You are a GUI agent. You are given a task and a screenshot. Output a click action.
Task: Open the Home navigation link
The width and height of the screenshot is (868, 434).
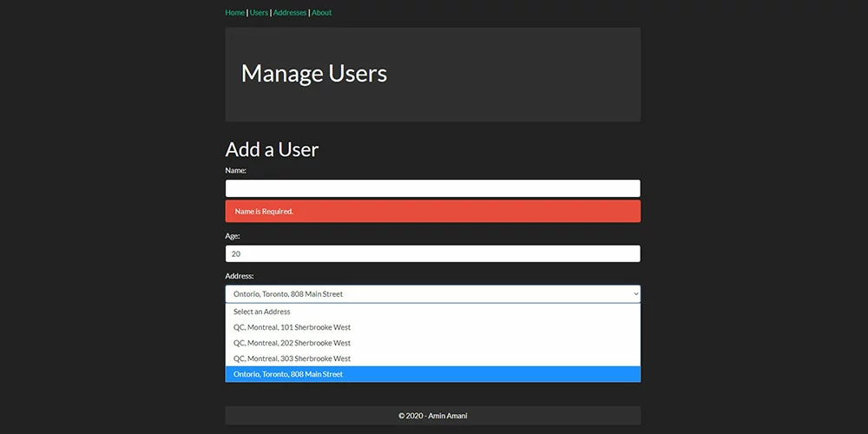click(234, 13)
